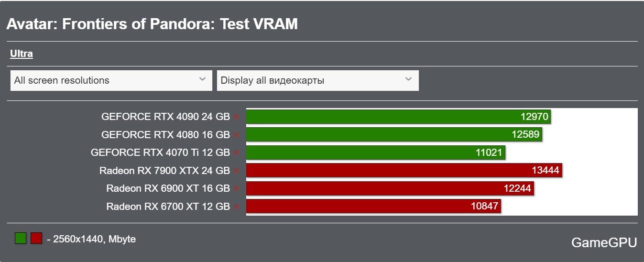Click the chevron on the Display all selector

click(409, 79)
